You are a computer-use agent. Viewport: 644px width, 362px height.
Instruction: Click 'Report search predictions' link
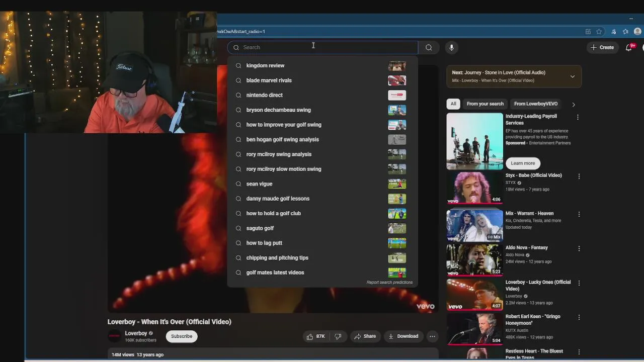pos(389,283)
